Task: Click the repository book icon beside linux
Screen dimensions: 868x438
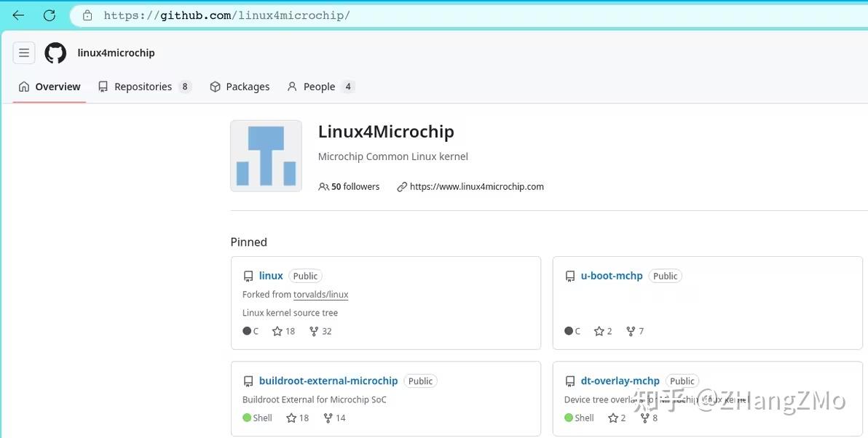Action: pos(248,276)
